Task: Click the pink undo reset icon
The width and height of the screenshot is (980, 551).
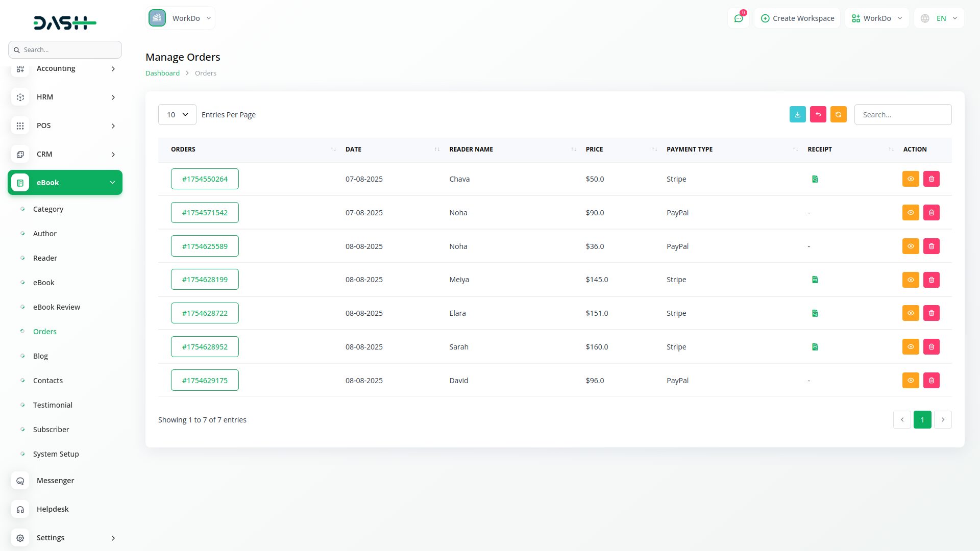Action: 818,115
